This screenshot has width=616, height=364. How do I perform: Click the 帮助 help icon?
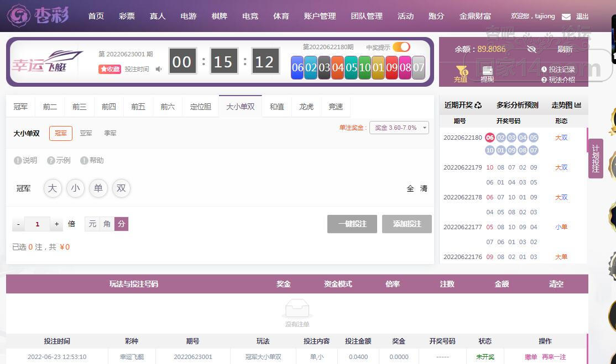point(84,160)
